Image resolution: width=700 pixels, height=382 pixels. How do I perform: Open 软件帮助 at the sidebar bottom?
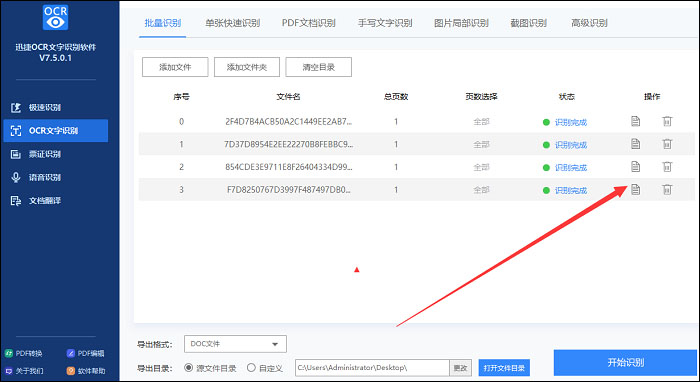click(x=86, y=371)
